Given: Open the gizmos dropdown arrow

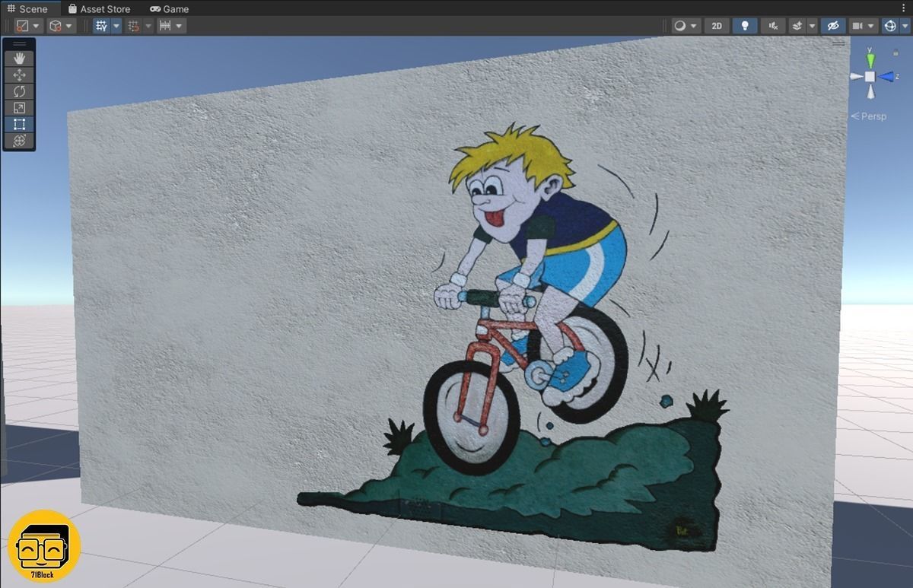Looking at the screenshot, I should click(x=904, y=26).
